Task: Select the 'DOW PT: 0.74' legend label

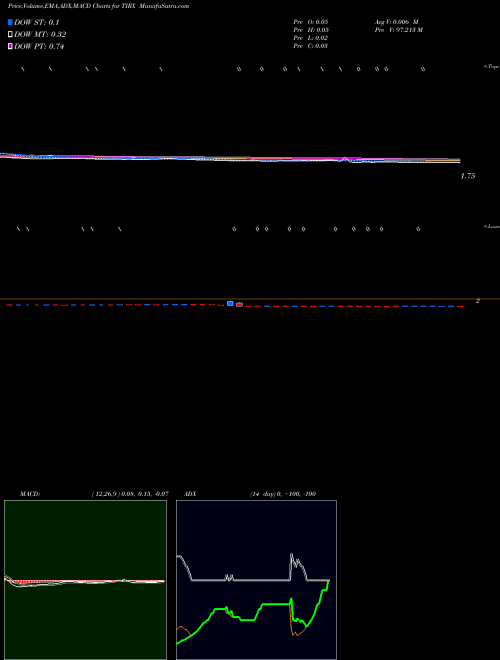Action: (x=39, y=46)
